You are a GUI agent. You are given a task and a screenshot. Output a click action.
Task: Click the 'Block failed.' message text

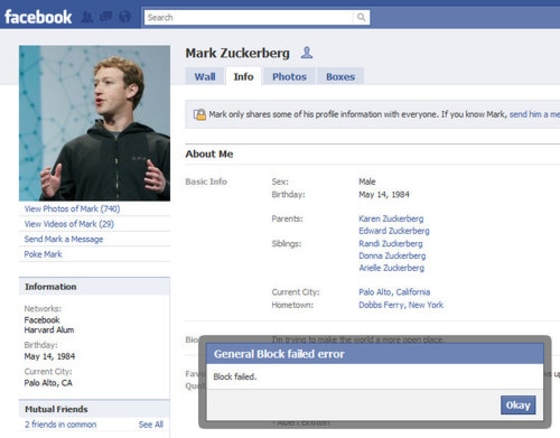tap(235, 377)
